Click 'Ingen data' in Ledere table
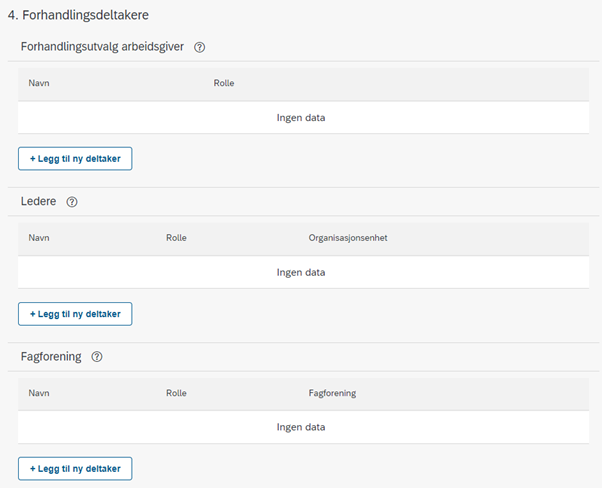The image size is (602, 488). click(x=301, y=273)
